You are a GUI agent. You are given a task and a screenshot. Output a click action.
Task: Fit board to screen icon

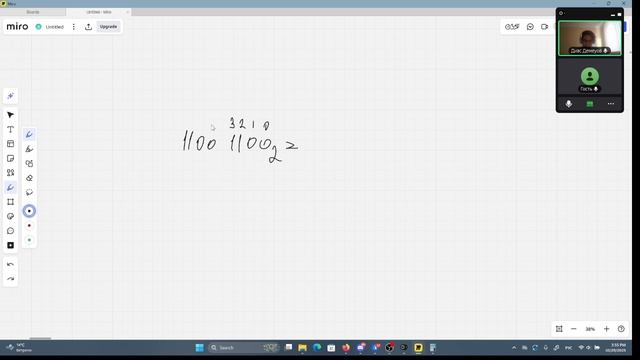click(559, 329)
